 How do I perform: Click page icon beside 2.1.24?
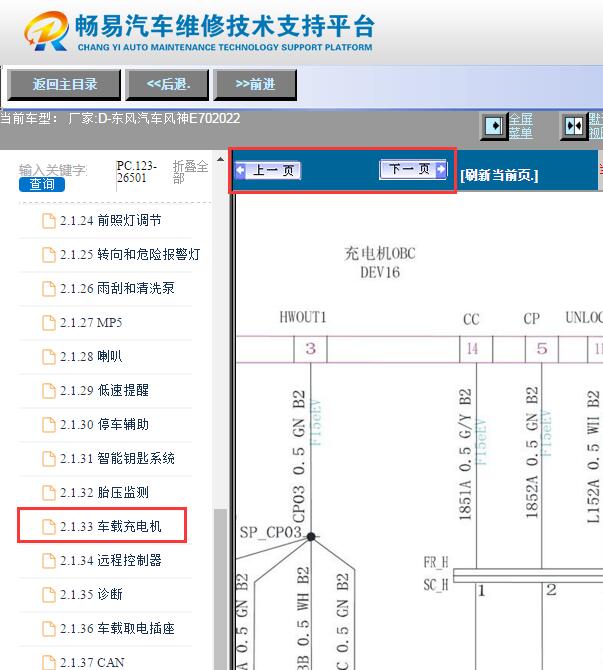pyautogui.click(x=49, y=221)
